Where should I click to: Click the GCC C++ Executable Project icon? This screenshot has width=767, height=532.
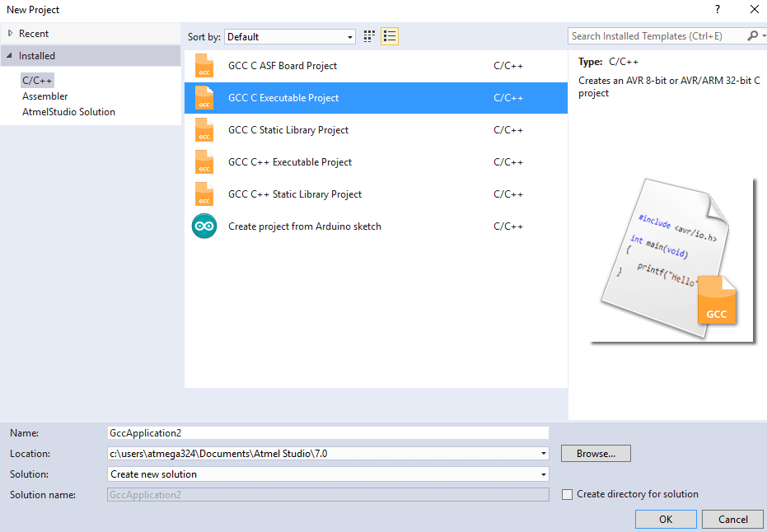tap(204, 162)
